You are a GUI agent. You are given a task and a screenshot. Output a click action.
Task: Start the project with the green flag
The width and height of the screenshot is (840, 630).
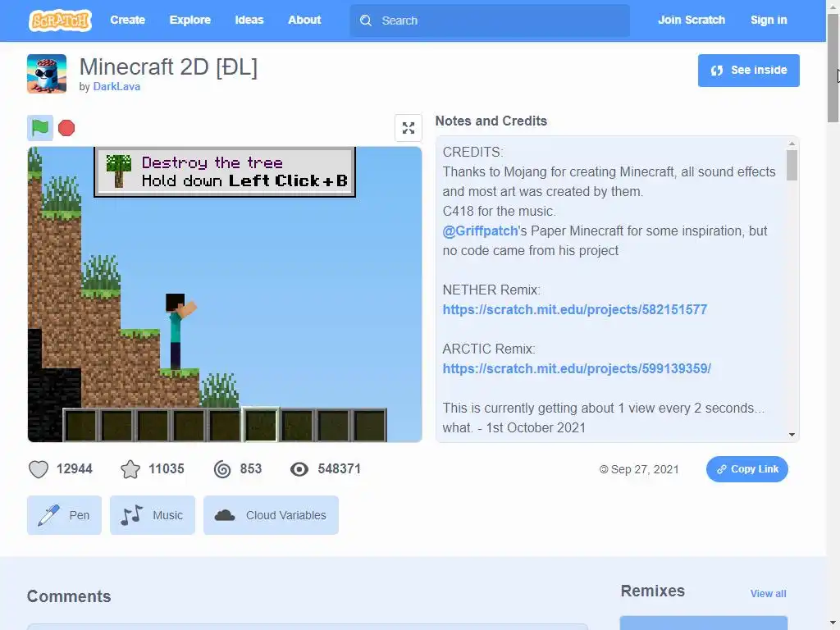(40, 127)
